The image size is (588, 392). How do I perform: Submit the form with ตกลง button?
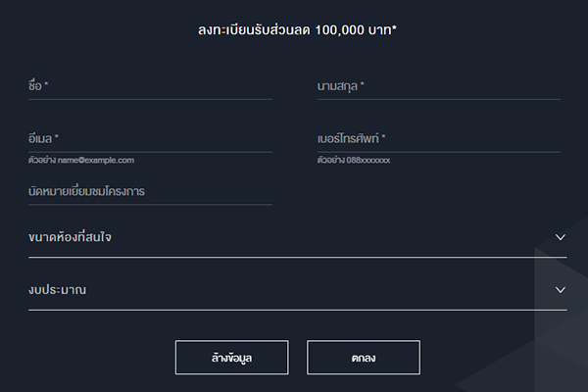(363, 358)
